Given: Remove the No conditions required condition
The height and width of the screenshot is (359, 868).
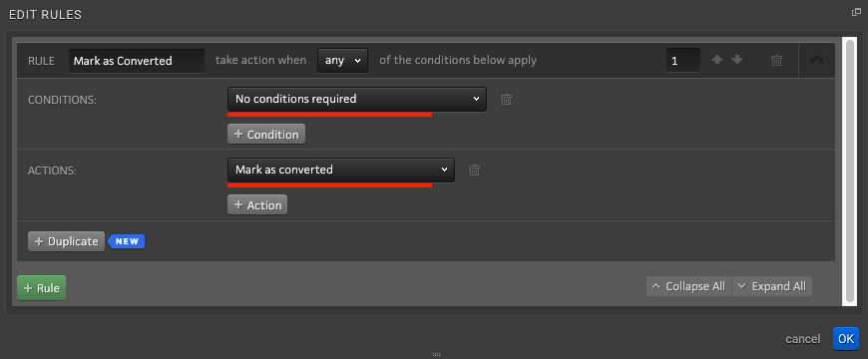Looking at the screenshot, I should [506, 100].
